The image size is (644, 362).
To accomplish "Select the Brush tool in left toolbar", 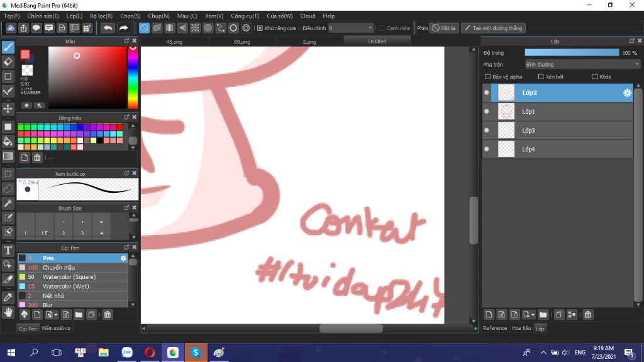I will tap(8, 47).
